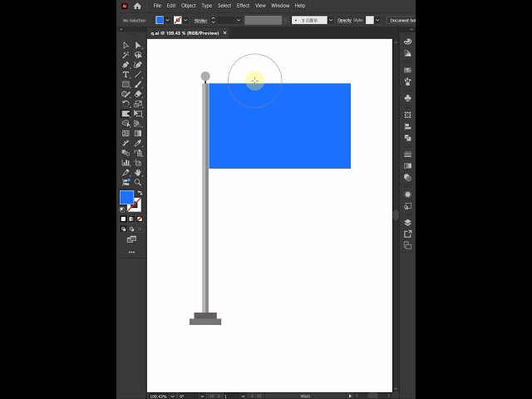Select the Warp tool in toolbar

coord(126,114)
